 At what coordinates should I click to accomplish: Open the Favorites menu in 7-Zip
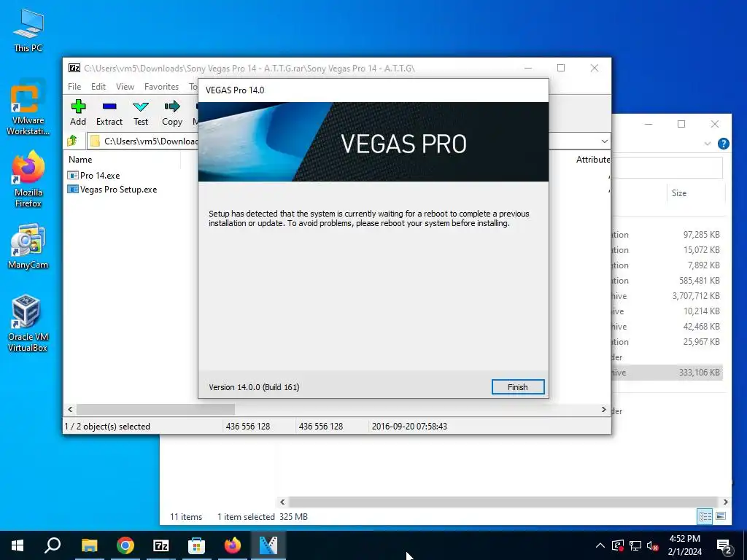[x=161, y=87]
